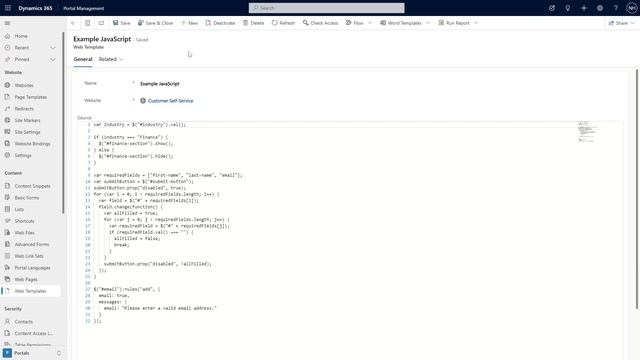Open Content Snippets in sidebar

(x=31, y=186)
